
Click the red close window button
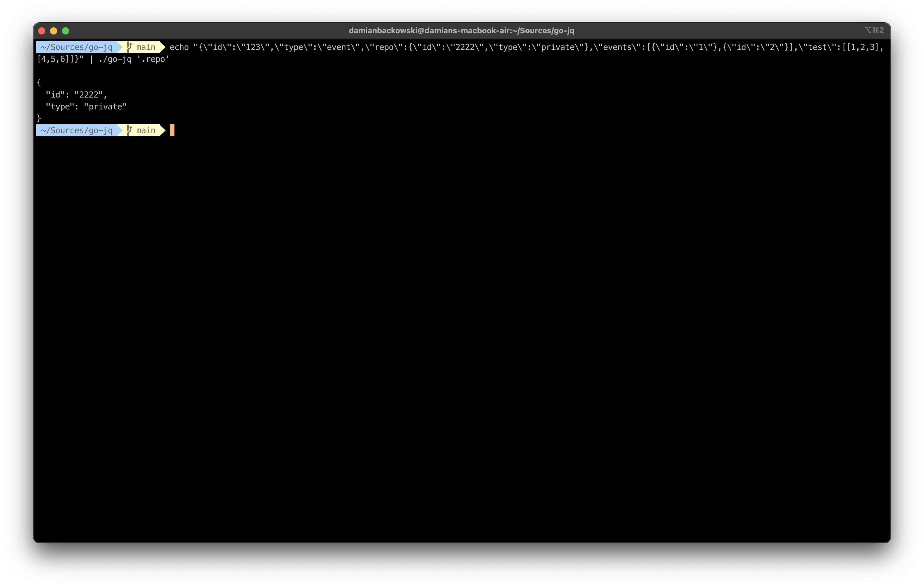42,31
